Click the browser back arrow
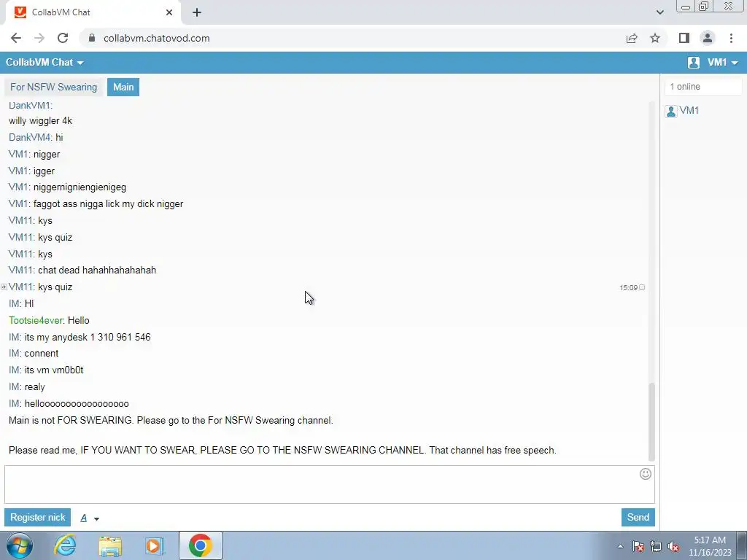 (x=16, y=38)
